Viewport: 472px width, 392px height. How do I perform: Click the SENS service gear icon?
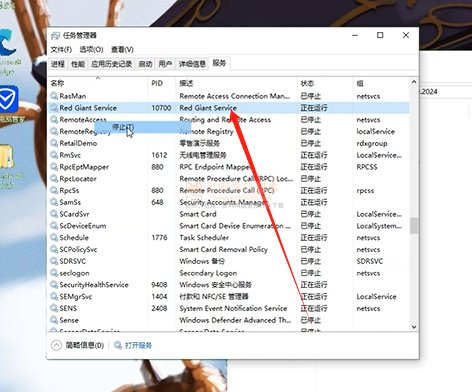coord(54,308)
